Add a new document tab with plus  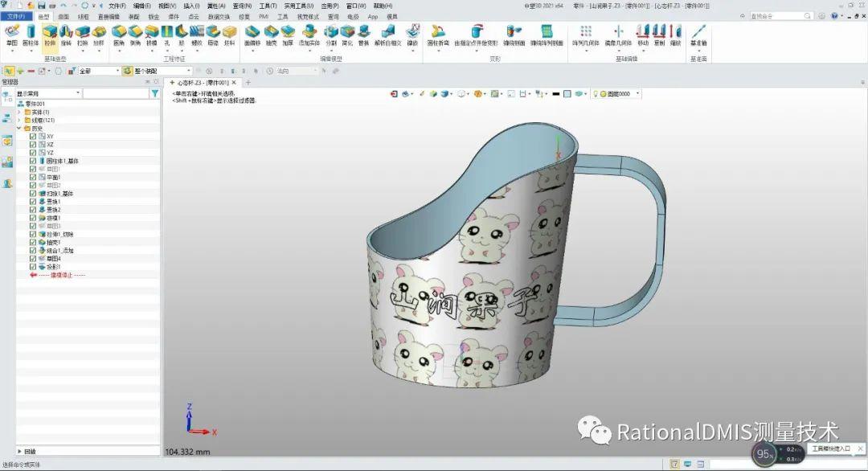click(x=248, y=83)
